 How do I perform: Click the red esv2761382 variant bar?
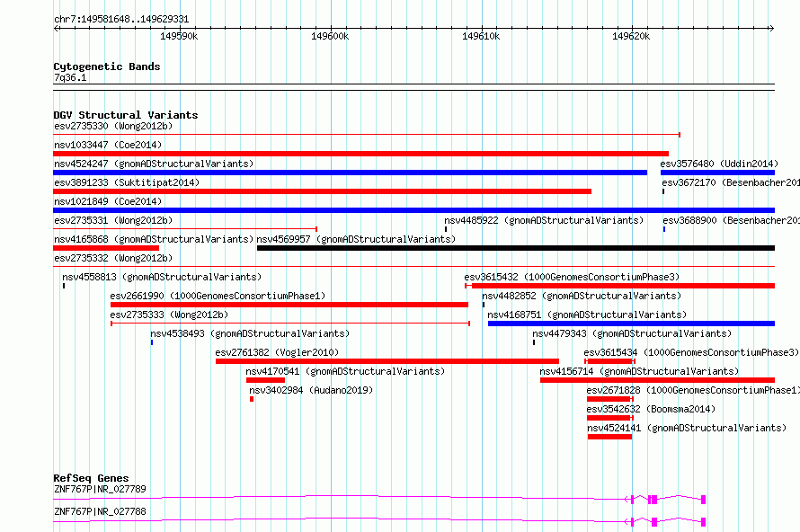coord(387,361)
